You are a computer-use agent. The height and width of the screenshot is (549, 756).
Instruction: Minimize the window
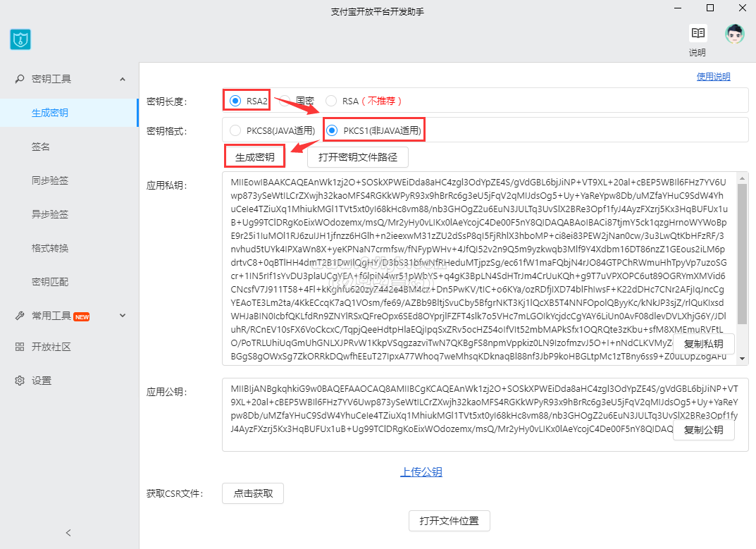(x=678, y=8)
